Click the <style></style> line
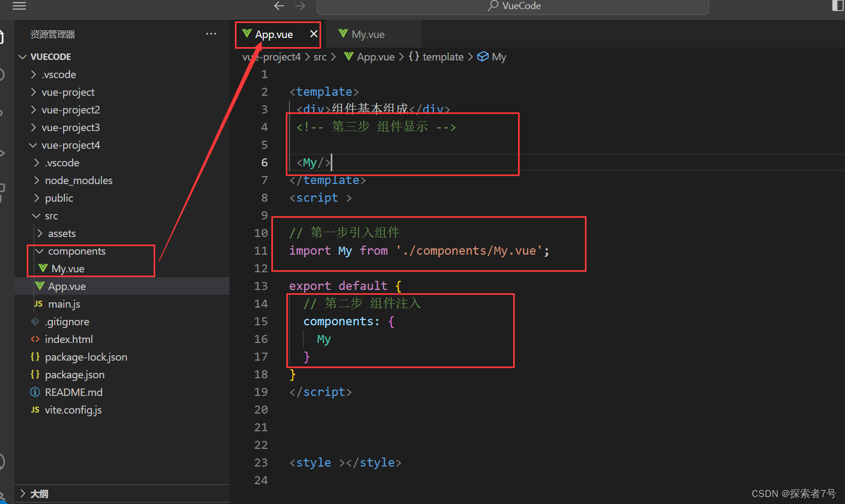This screenshot has height=504, width=845. (345, 462)
